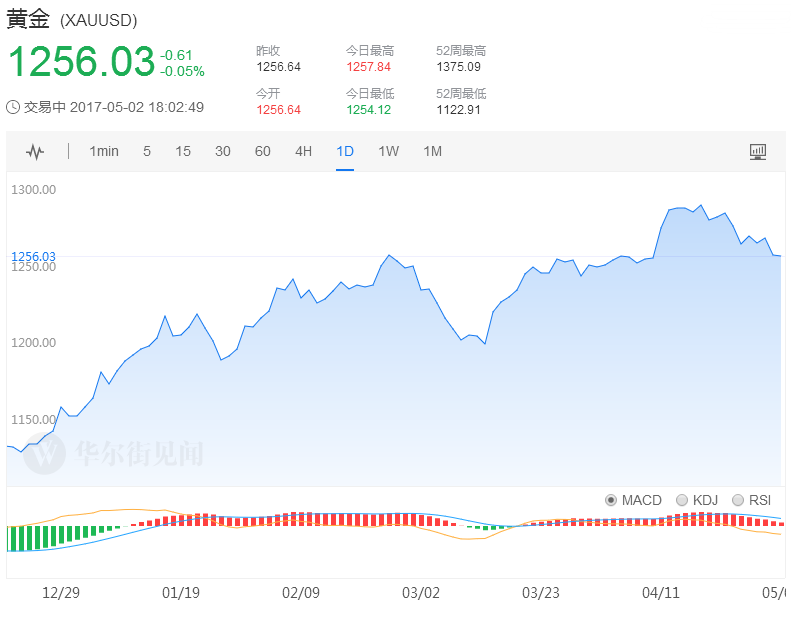This screenshot has width=791, height=619.
Task: Click the previous close value under 昨收
Action: (x=278, y=67)
